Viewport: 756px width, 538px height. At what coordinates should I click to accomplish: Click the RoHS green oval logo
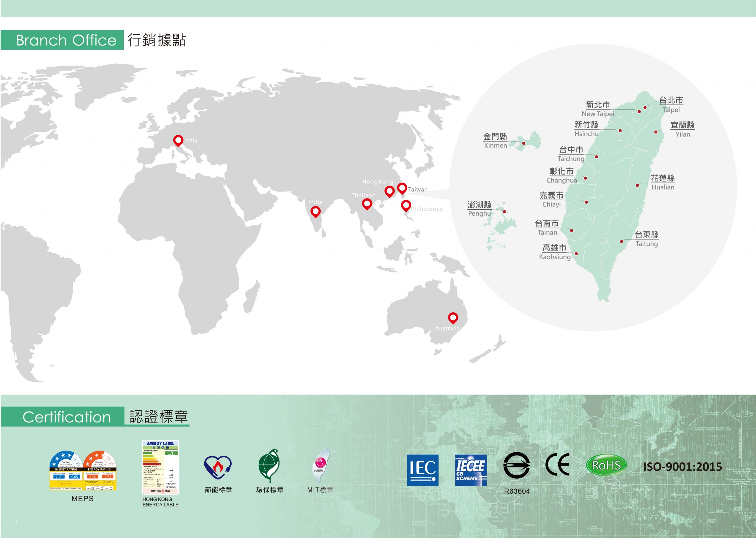[x=606, y=465]
